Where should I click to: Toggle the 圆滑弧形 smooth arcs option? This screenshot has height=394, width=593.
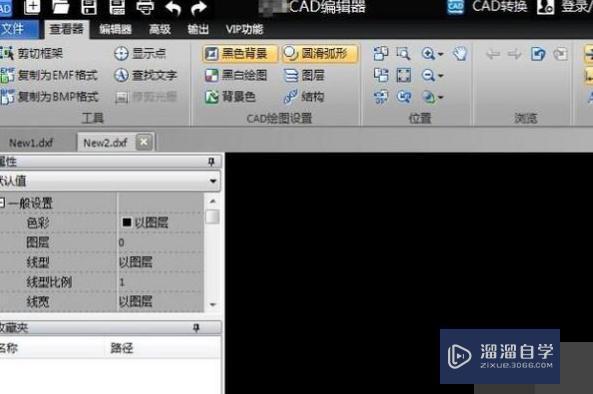[320, 53]
